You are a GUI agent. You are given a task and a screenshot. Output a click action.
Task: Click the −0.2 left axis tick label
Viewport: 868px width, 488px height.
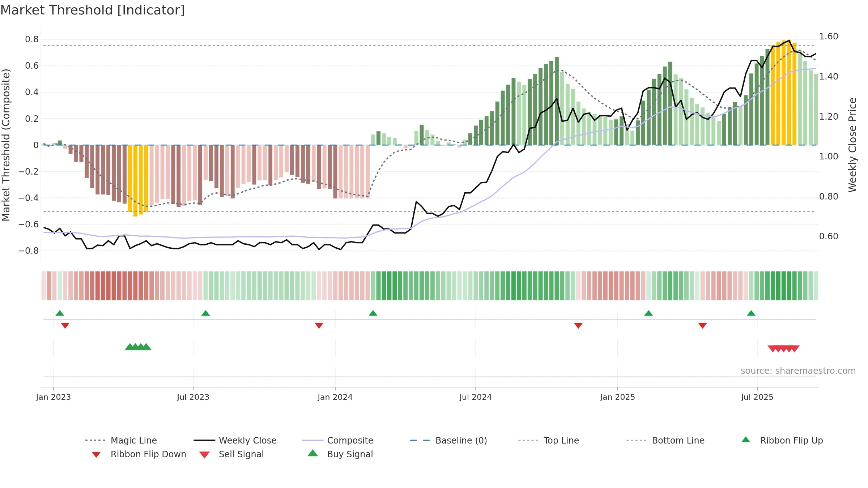point(29,171)
